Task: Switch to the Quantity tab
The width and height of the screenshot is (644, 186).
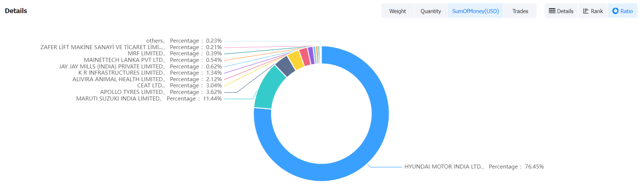Action: (x=431, y=11)
